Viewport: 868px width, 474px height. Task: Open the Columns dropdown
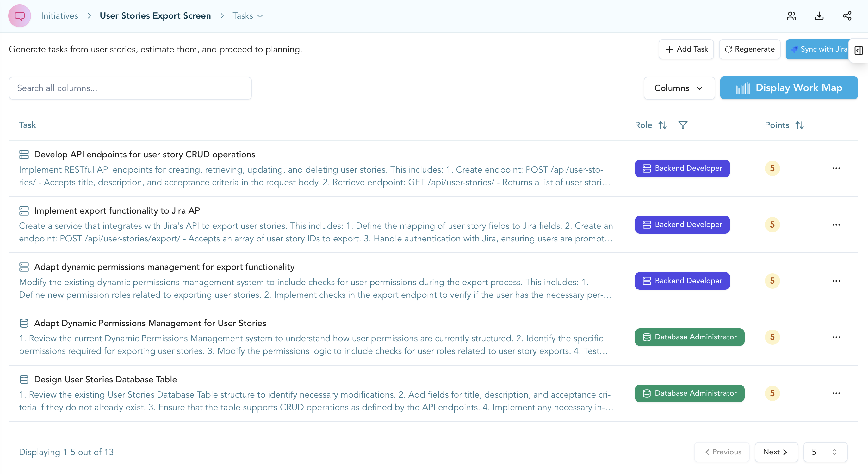(679, 88)
